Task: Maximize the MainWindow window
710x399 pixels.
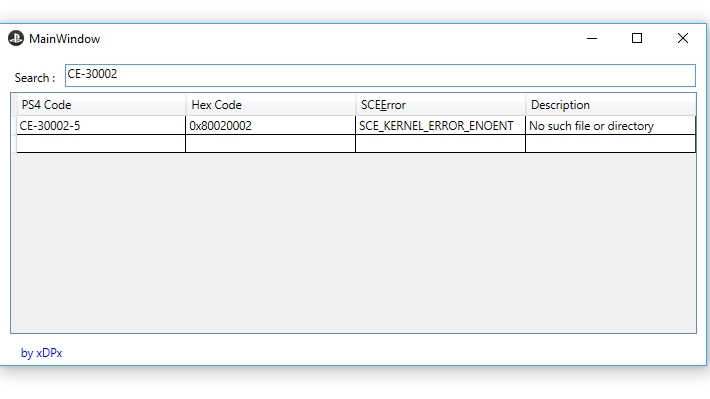Action: [x=637, y=38]
